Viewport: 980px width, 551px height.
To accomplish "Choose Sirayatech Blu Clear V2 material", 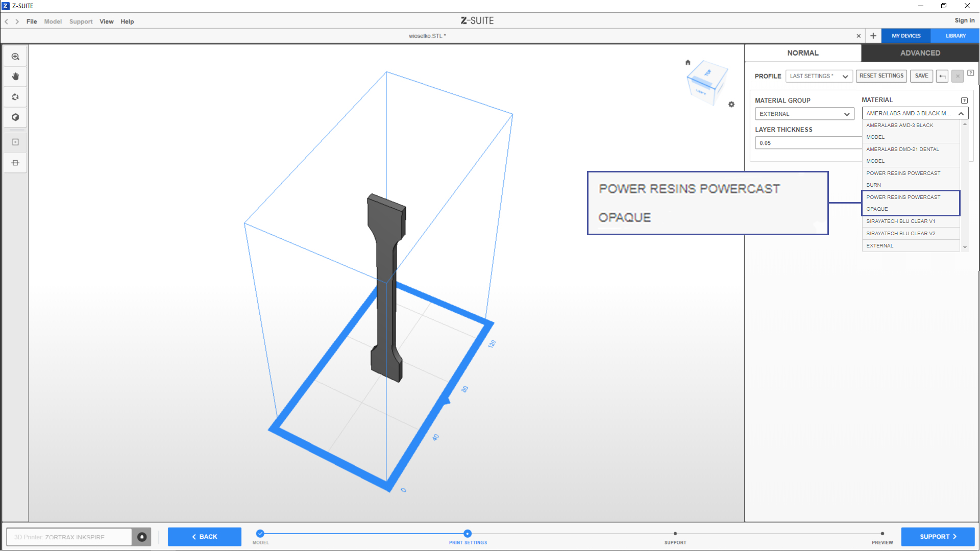I will (900, 234).
